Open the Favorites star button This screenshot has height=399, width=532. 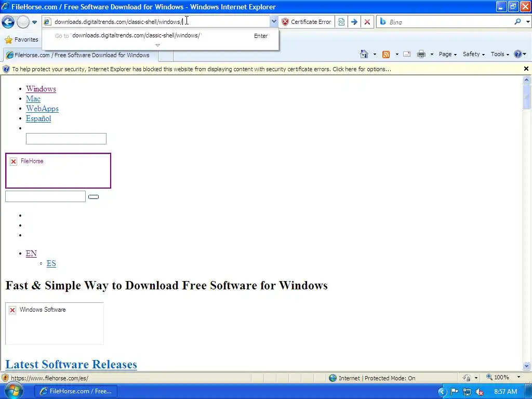21,39
